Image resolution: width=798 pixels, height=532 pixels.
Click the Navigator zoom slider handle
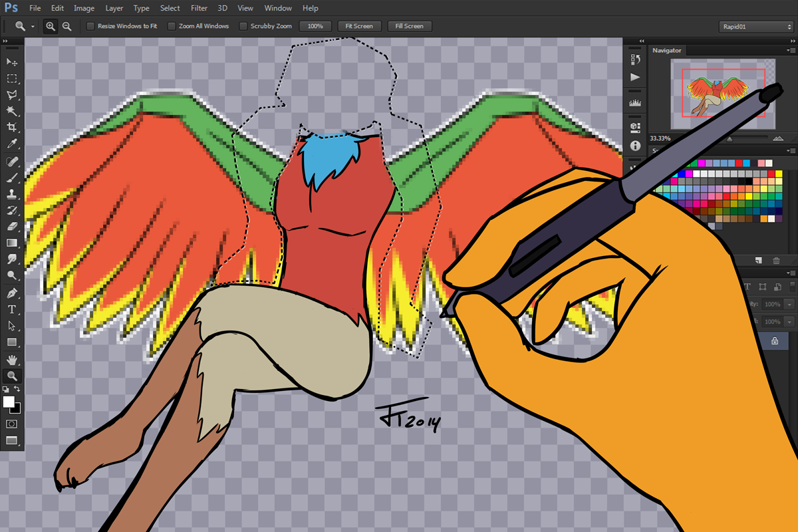pyautogui.click(x=730, y=139)
